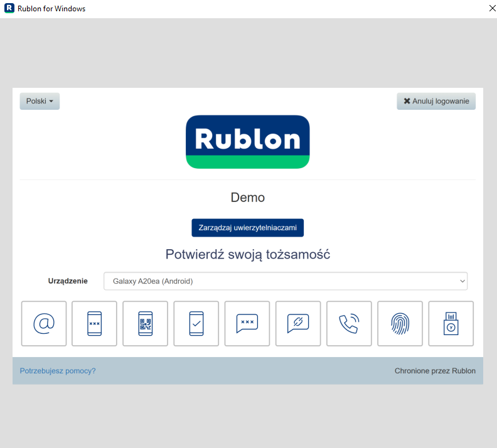This screenshot has height=448, width=497.
Task: Select the mobile passcode authentication icon
Action: (x=94, y=324)
